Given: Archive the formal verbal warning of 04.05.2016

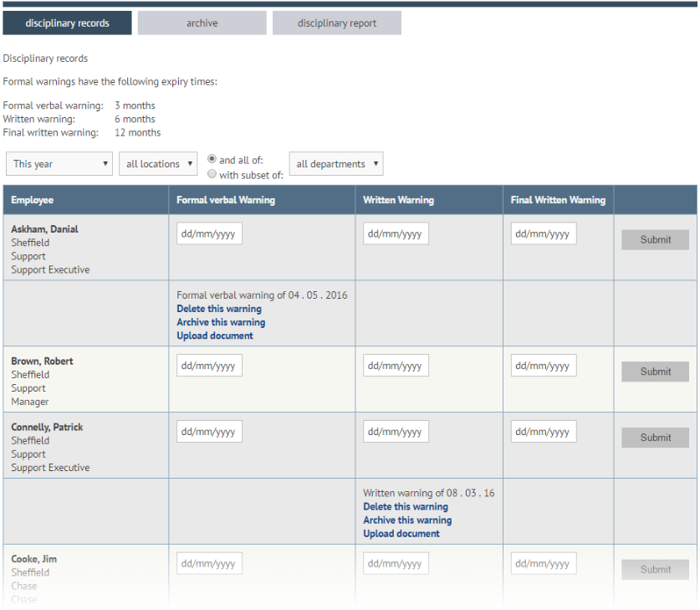Looking at the screenshot, I should click(x=221, y=322).
